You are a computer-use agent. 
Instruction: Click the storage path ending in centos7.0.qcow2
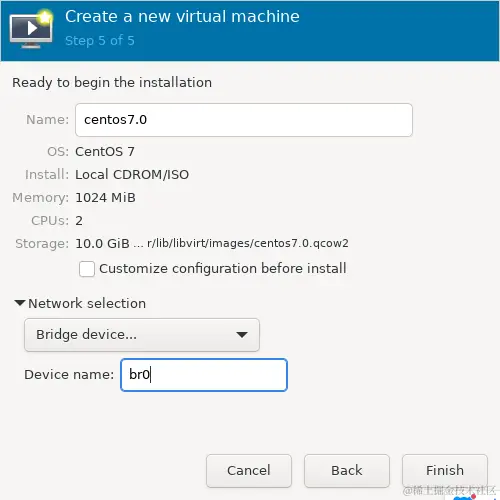(x=248, y=243)
